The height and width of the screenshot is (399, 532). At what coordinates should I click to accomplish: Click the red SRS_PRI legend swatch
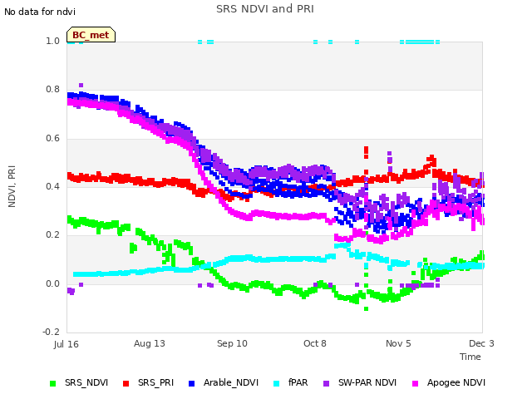[x=126, y=383]
